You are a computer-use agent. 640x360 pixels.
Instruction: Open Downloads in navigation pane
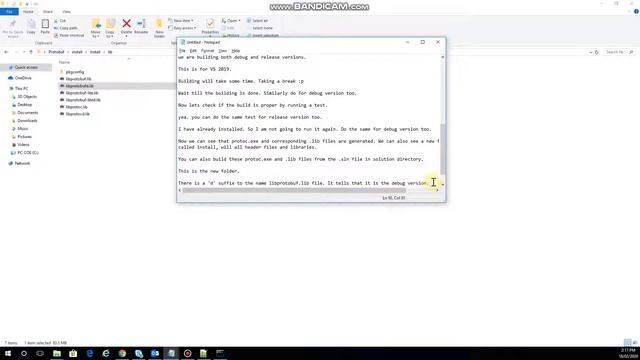click(27, 121)
